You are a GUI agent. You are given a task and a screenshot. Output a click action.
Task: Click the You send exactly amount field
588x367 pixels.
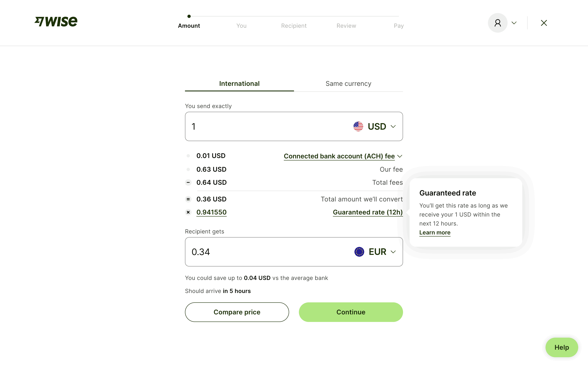tap(267, 126)
